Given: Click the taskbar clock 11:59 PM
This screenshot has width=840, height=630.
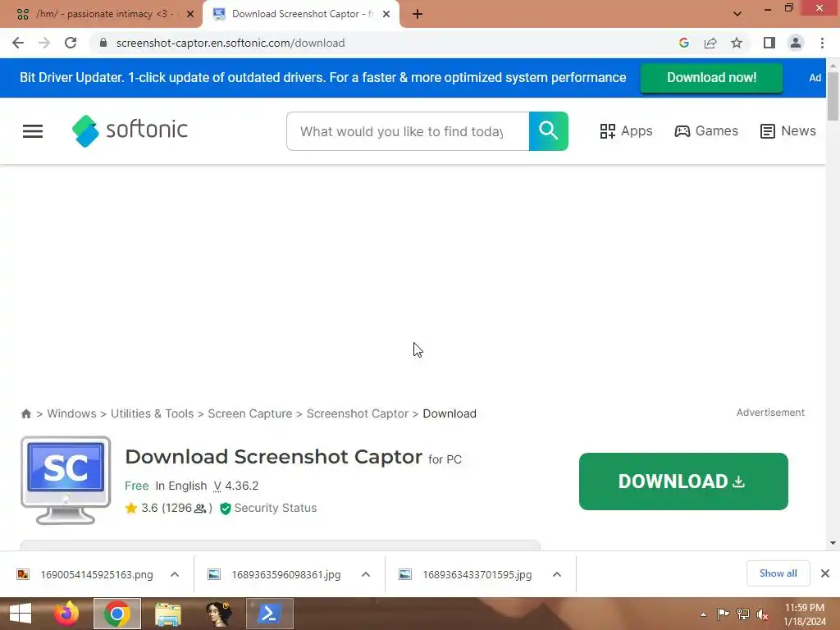Looking at the screenshot, I should [805, 608].
